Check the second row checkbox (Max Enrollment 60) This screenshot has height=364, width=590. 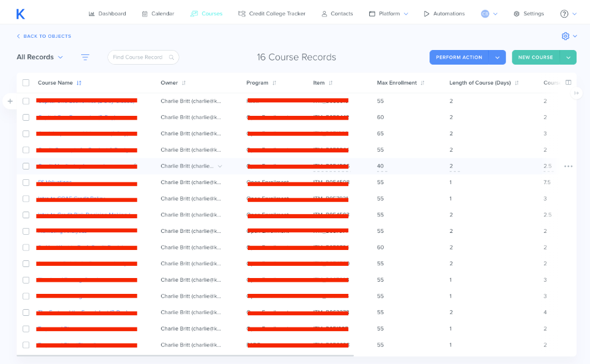click(26, 117)
